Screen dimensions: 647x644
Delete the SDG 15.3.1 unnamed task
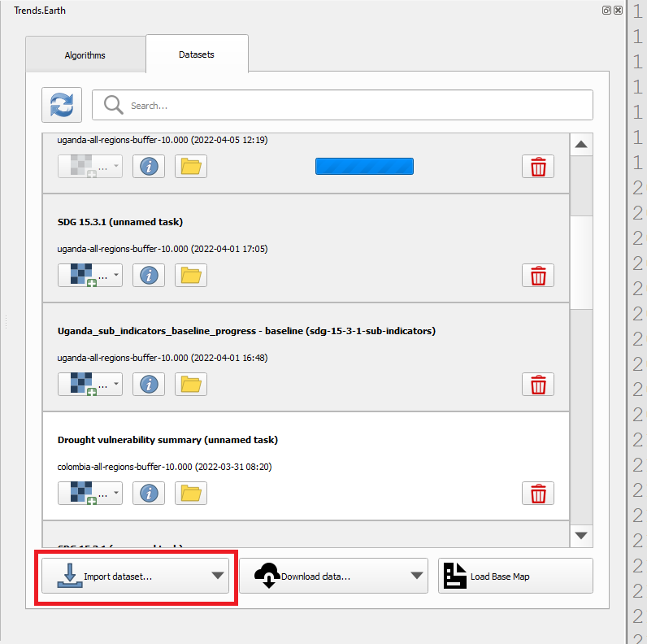[x=537, y=276]
